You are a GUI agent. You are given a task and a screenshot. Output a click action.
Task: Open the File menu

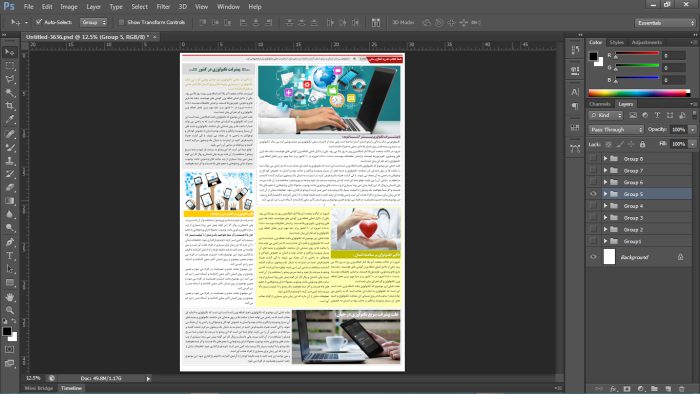pyautogui.click(x=29, y=7)
